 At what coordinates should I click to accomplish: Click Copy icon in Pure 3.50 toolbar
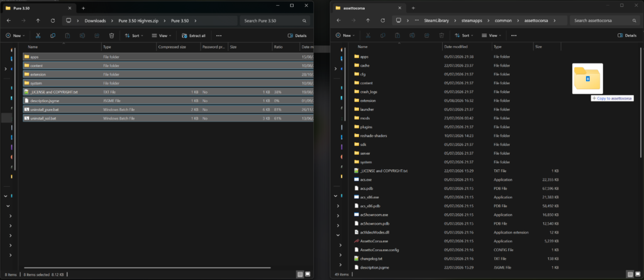[x=53, y=36]
